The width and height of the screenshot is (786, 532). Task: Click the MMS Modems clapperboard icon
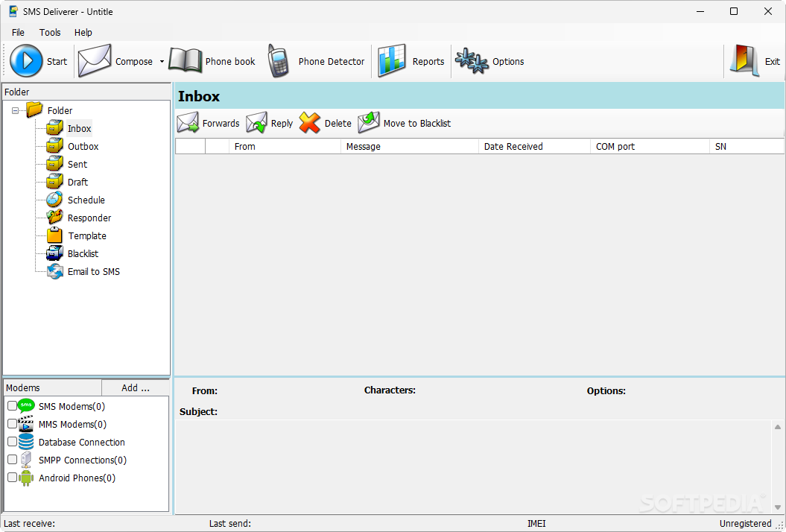point(26,424)
